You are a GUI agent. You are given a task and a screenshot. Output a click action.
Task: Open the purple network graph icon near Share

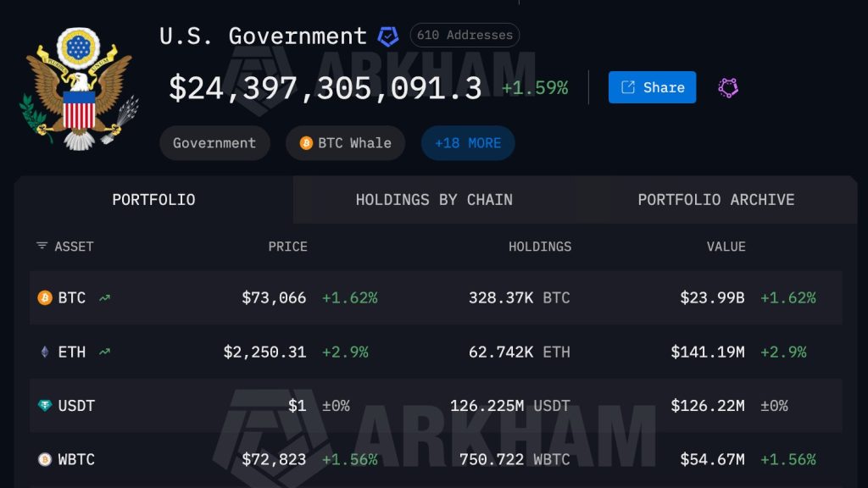coord(727,86)
